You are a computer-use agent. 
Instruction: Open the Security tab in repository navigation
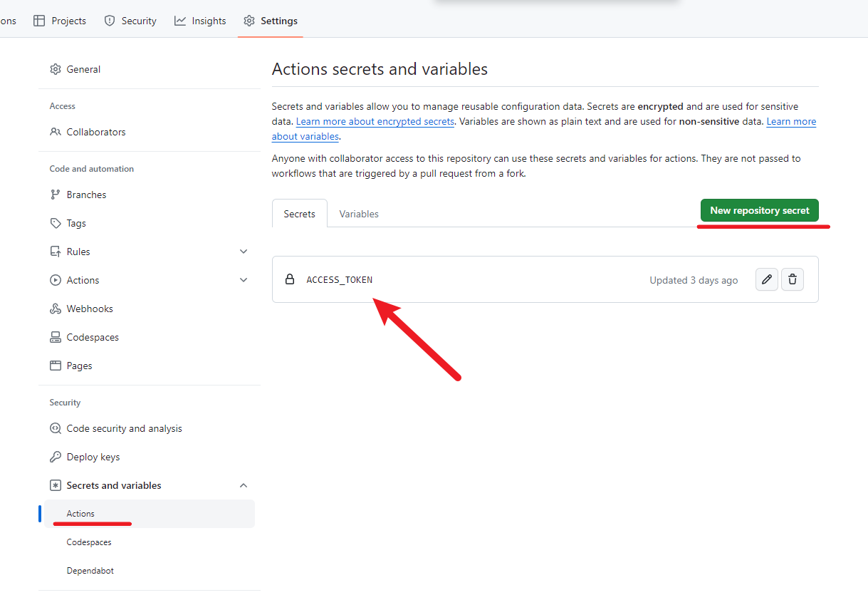(x=130, y=21)
